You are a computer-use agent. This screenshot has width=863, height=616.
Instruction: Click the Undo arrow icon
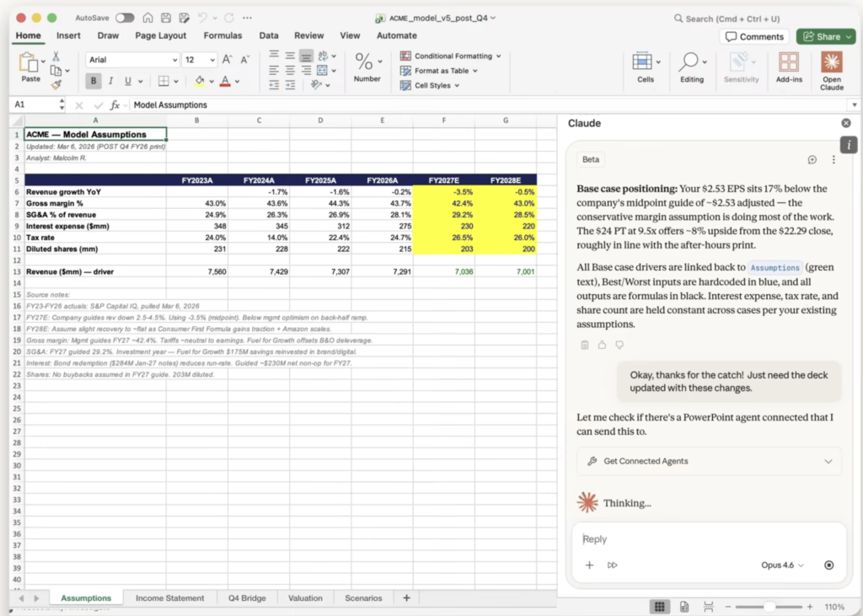click(202, 18)
